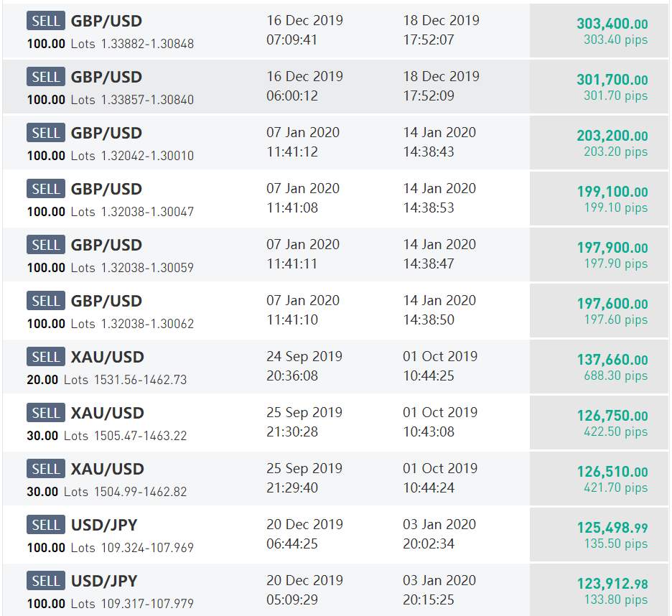The width and height of the screenshot is (672, 616).
Task: Click the SELL badge on the 303,400.00 trade
Action: tap(46, 21)
